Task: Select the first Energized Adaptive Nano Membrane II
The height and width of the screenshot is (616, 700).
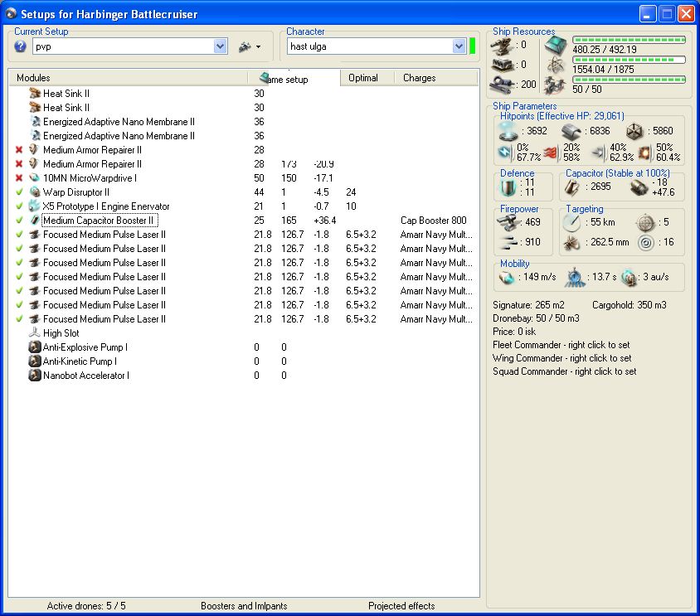Action: pyautogui.click(x=243, y=122)
